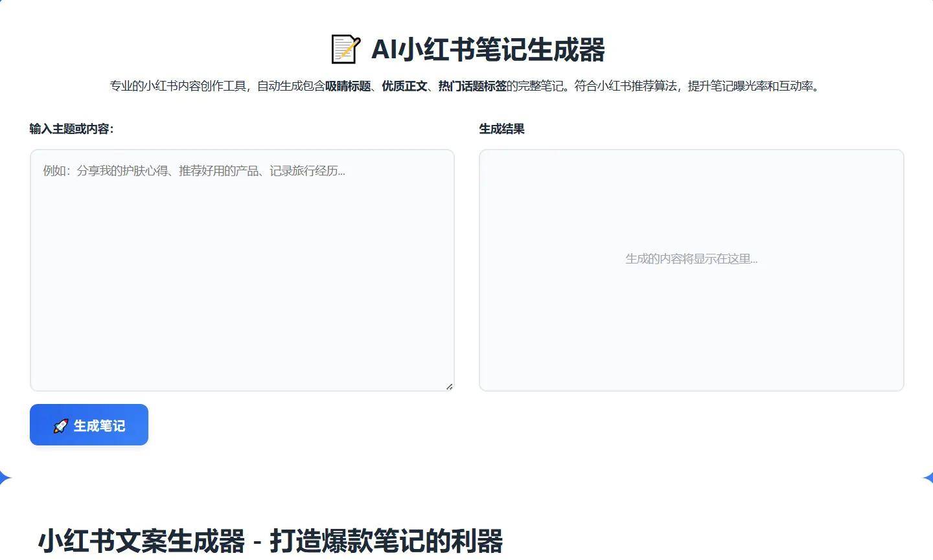Click the 小红书文案生成器 section heading
This screenshot has width=933, height=560.
[x=142, y=541]
